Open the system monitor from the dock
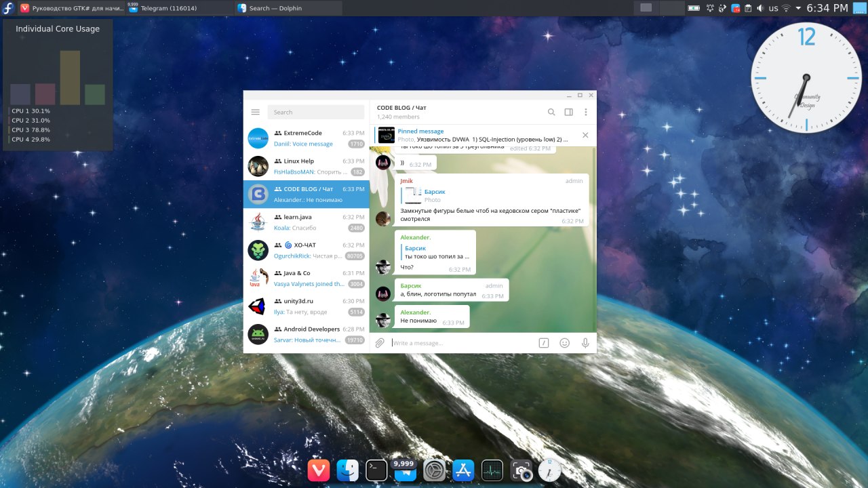The image size is (868, 488). pos(492,470)
